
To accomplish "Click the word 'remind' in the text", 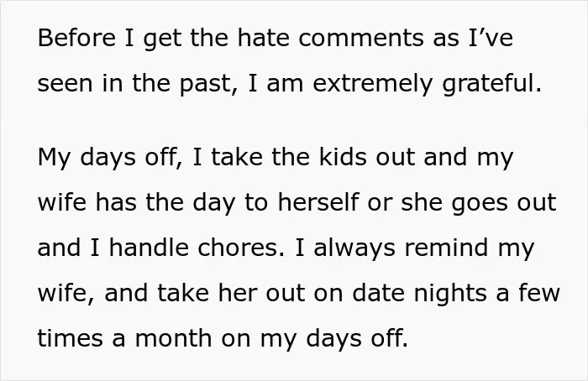I will tap(446, 248).
